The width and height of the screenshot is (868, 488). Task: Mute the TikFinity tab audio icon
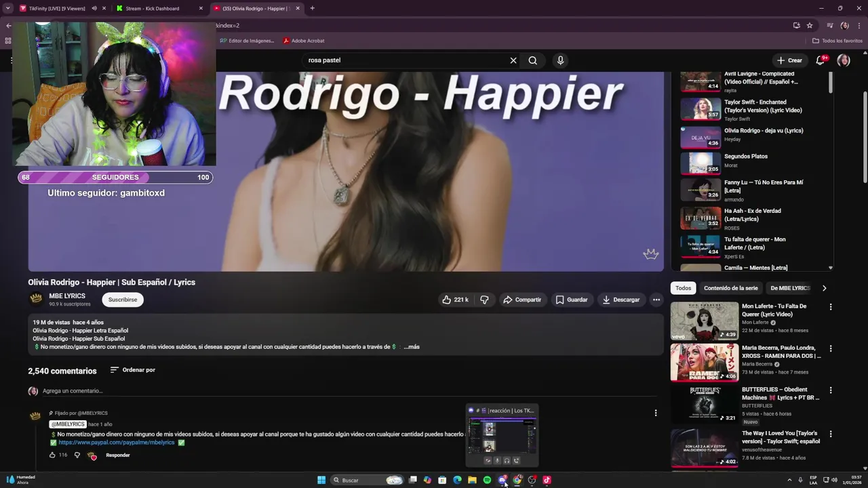coord(94,8)
